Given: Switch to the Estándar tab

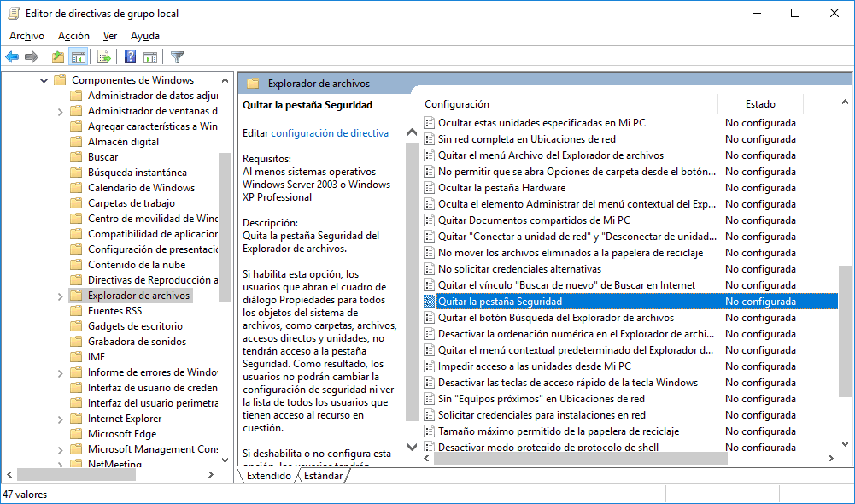Looking at the screenshot, I should (324, 476).
